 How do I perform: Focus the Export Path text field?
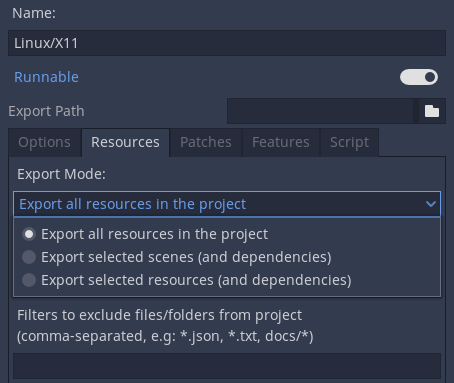322,111
